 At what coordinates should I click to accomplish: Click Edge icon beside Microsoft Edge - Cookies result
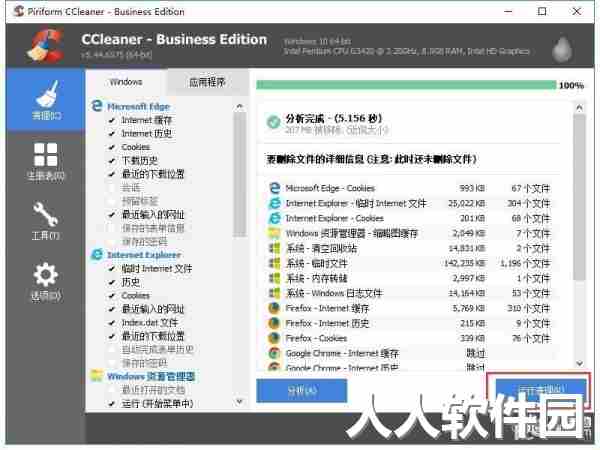point(274,188)
